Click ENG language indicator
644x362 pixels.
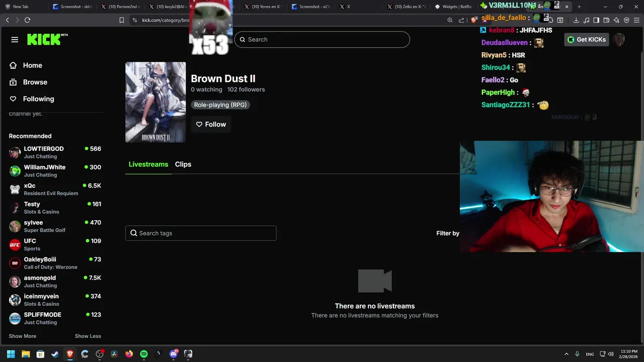(x=590, y=354)
